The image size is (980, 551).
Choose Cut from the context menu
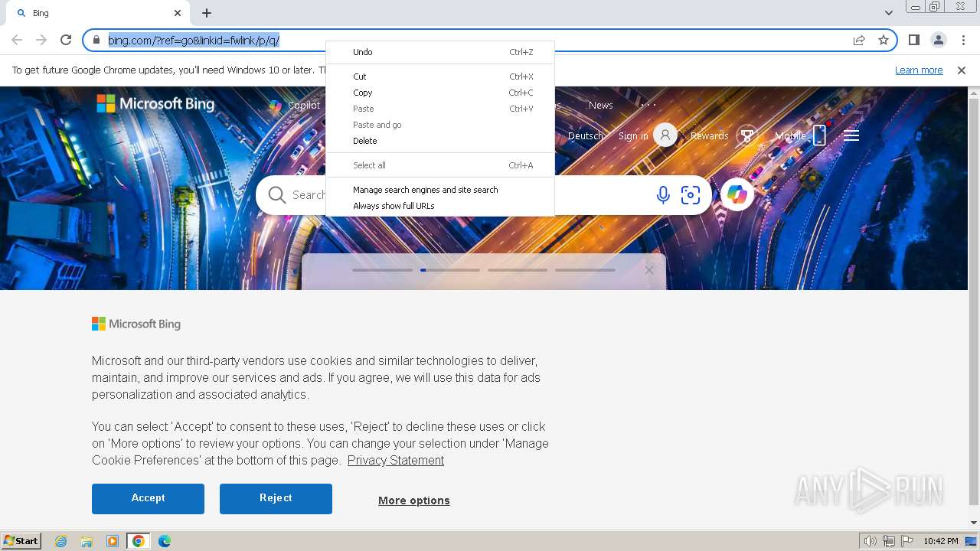tap(440, 77)
